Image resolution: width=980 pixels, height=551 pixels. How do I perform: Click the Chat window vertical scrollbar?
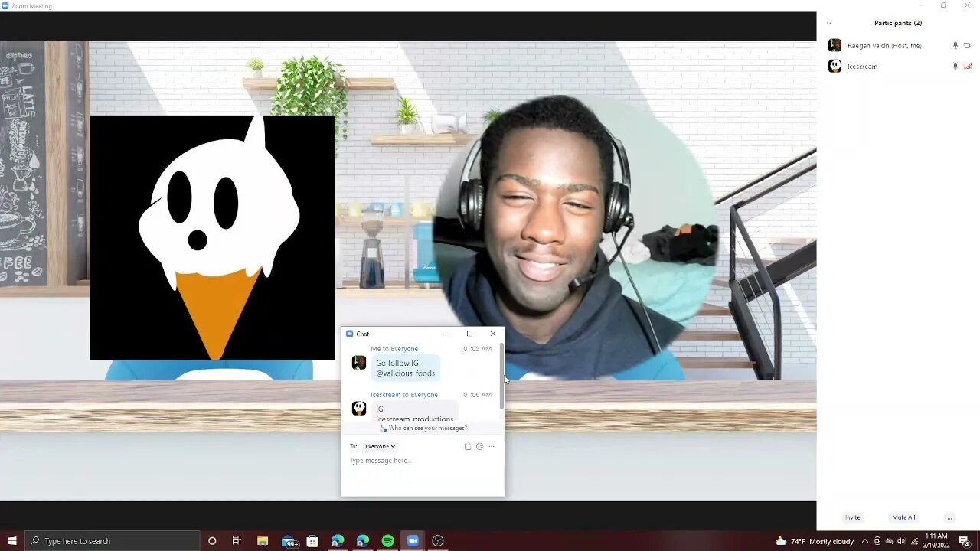(x=501, y=377)
